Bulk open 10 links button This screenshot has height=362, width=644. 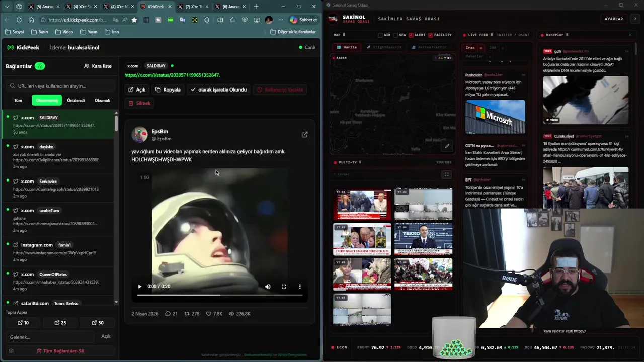pyautogui.click(x=23, y=323)
